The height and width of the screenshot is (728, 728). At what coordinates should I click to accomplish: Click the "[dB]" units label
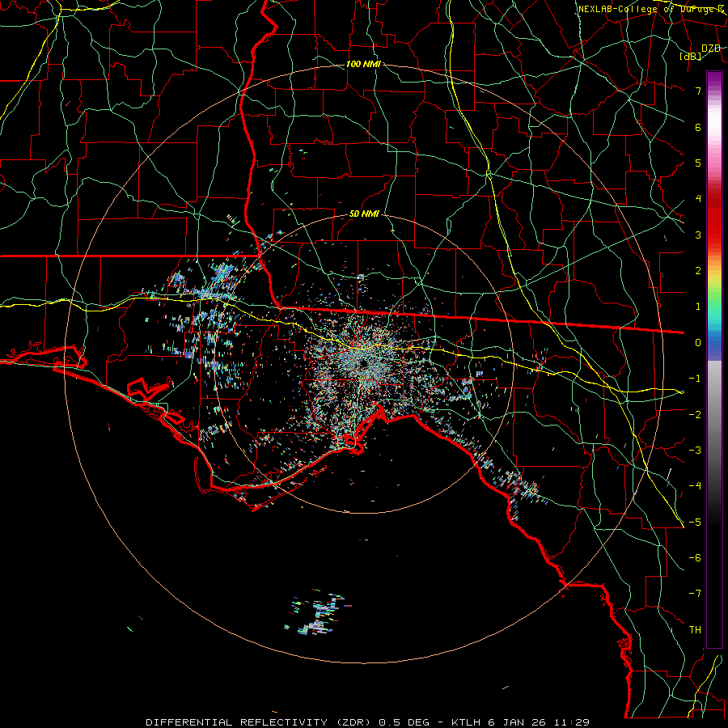[691, 57]
